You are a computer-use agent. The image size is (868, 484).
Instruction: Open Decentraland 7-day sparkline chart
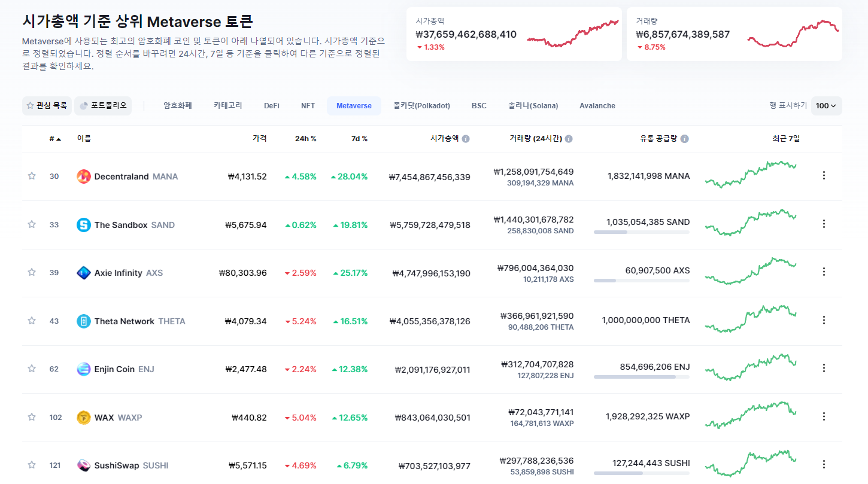(x=751, y=174)
